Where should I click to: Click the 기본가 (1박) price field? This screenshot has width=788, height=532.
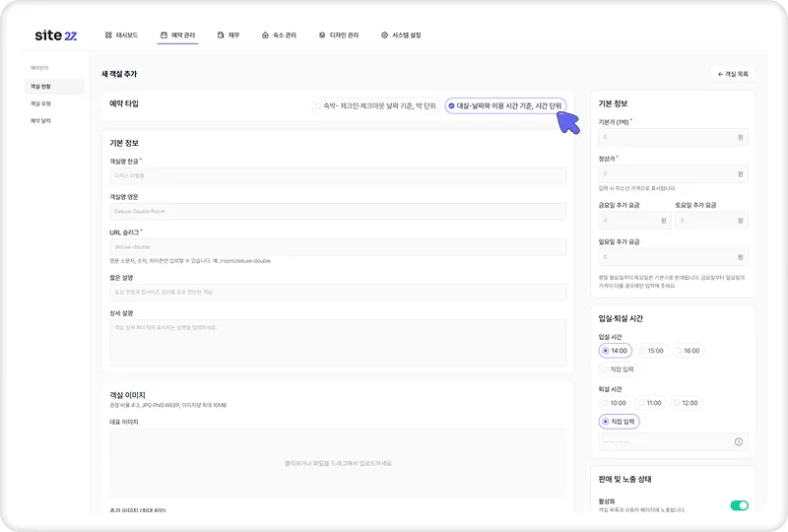pyautogui.click(x=673, y=137)
